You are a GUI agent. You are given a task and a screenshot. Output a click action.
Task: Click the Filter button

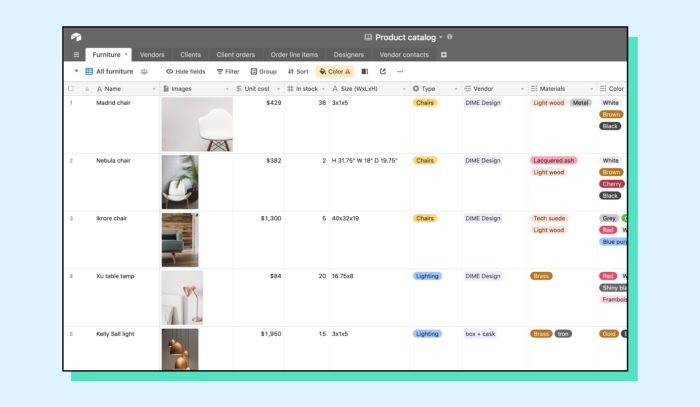click(228, 71)
